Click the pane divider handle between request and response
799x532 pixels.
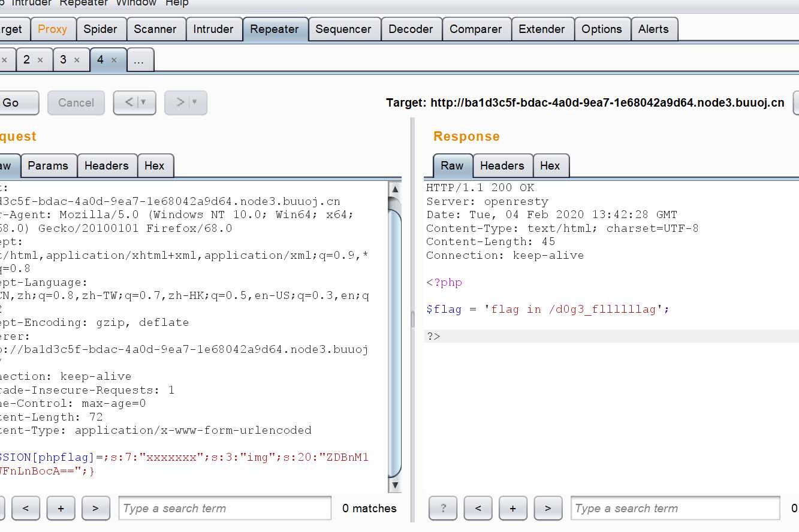click(412, 319)
